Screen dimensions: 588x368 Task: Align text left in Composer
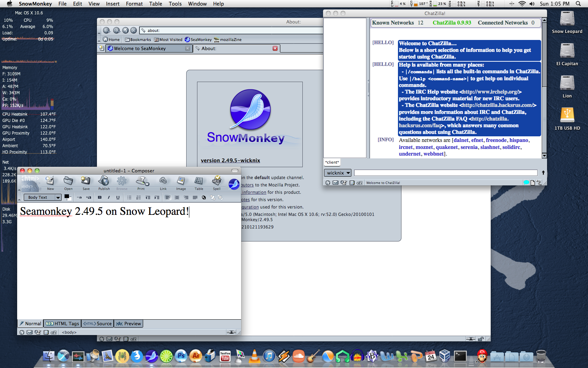click(x=168, y=197)
